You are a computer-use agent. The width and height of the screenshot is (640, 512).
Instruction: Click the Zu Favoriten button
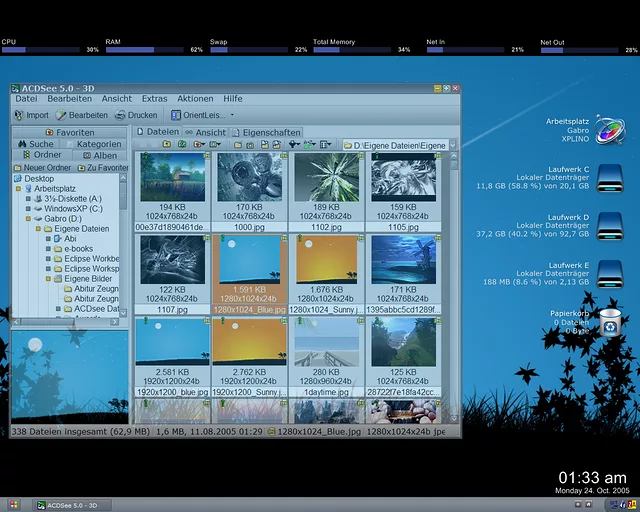click(103, 168)
